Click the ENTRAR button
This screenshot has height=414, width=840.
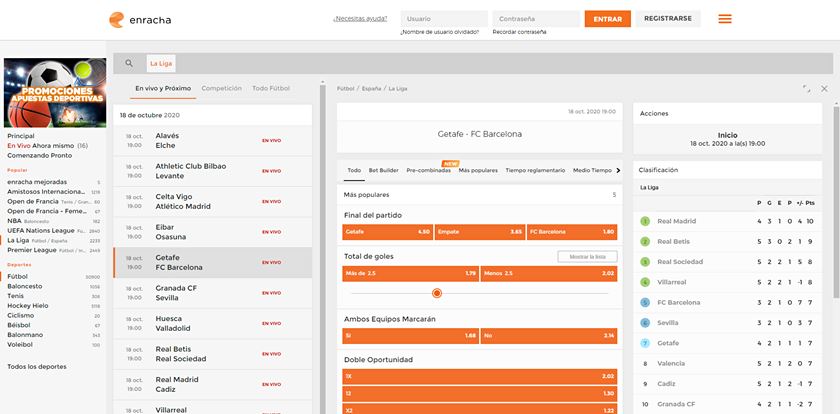(x=608, y=19)
